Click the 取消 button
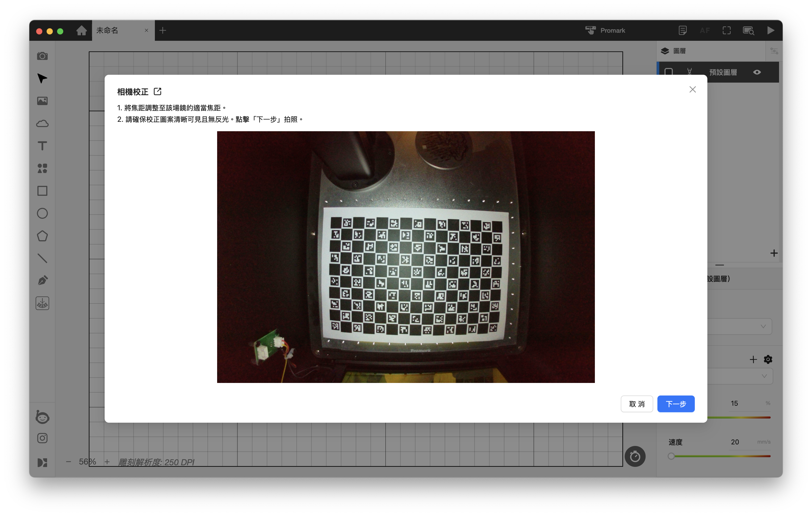The image size is (812, 516). tap(637, 404)
